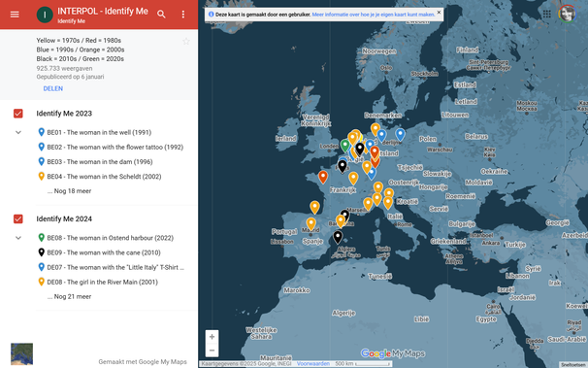
Task: Close the user-created map info banner
Action: 439,12
